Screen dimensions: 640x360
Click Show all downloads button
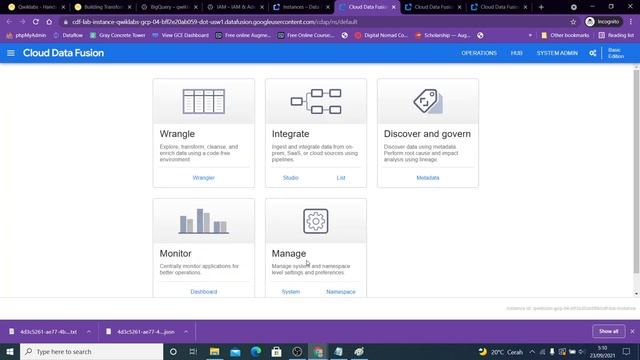tap(609, 331)
